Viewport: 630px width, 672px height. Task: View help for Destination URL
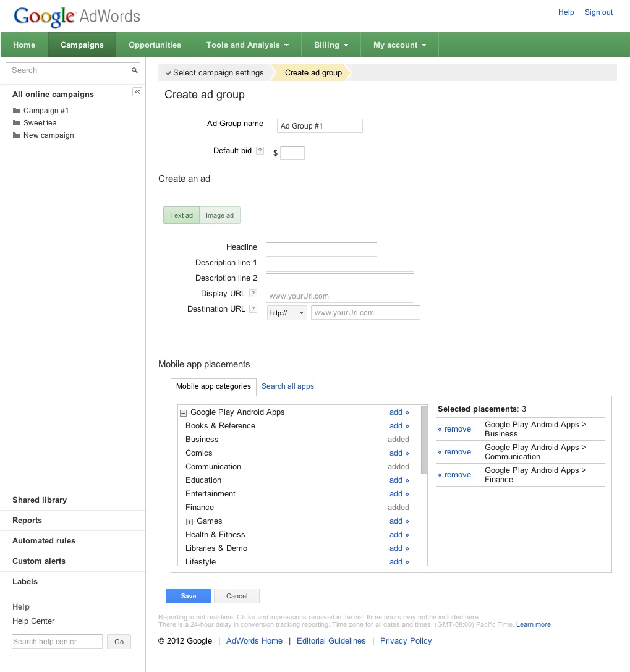[x=253, y=308]
